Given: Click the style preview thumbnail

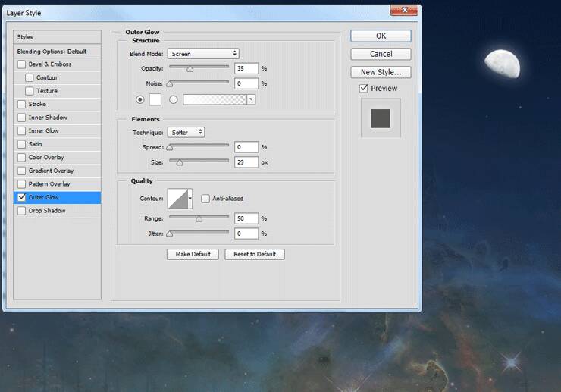Looking at the screenshot, I should 381,118.
